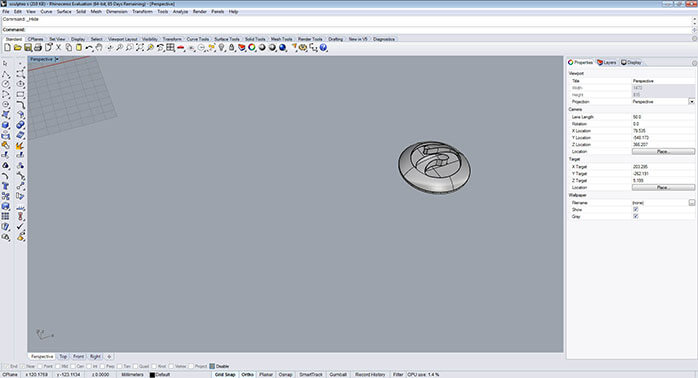Click the blue Help question mark icon
This screenshot has height=378, width=698.
coord(324,48)
